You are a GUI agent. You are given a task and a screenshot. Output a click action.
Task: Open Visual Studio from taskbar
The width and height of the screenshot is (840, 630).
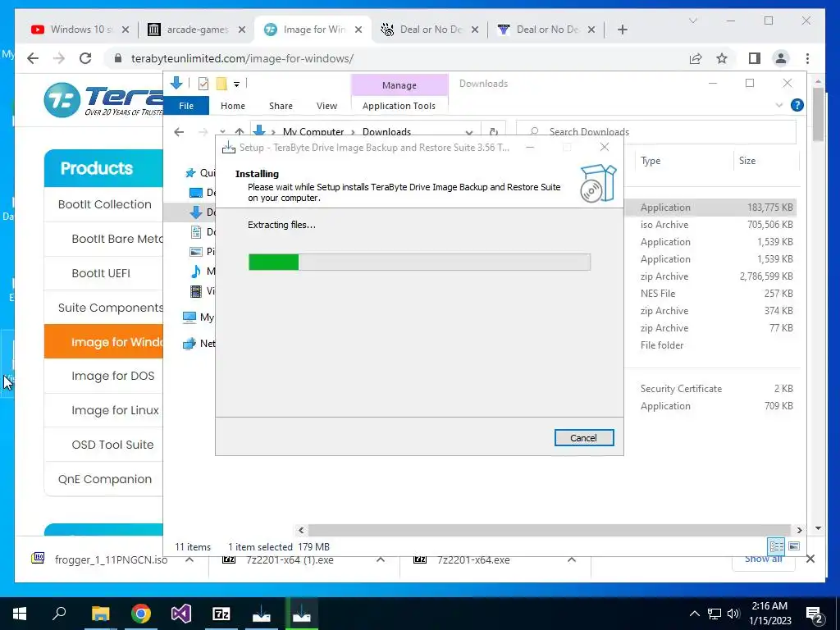pyautogui.click(x=181, y=614)
